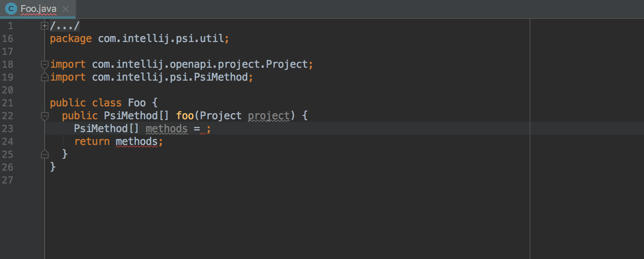The height and width of the screenshot is (259, 644).
Task: Click the foo method name
Action: 185,116
